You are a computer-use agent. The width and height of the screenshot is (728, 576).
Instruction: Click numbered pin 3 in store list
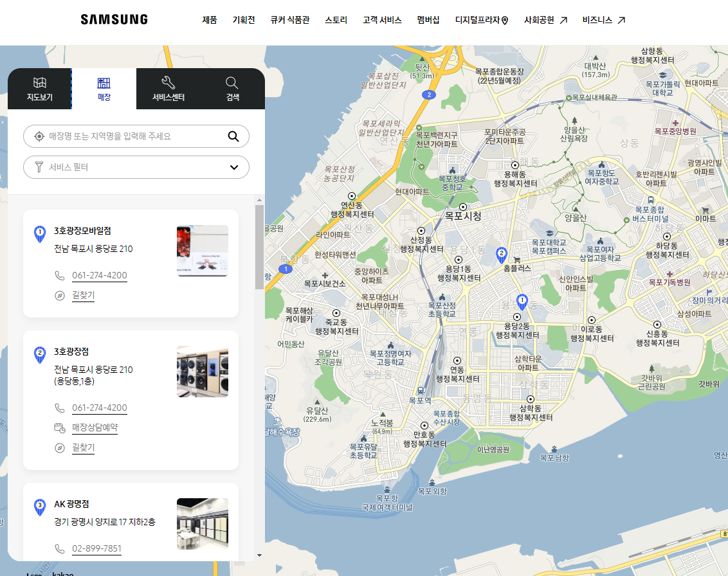click(x=40, y=507)
